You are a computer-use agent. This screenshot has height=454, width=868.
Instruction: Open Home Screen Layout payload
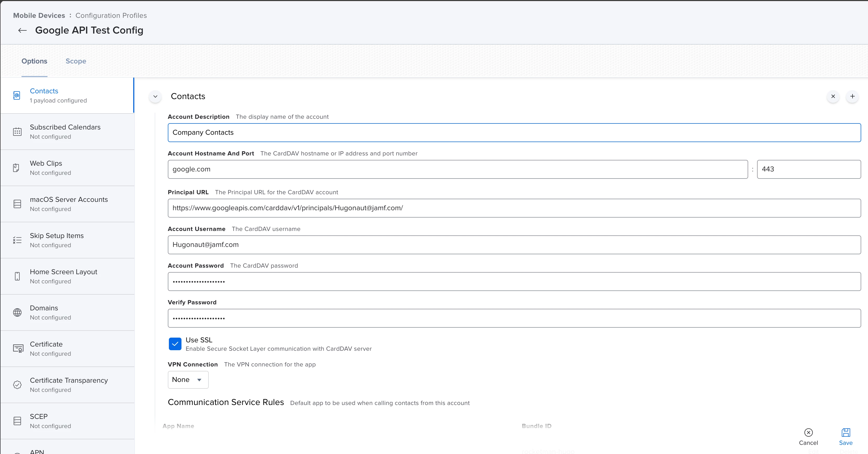click(63, 276)
